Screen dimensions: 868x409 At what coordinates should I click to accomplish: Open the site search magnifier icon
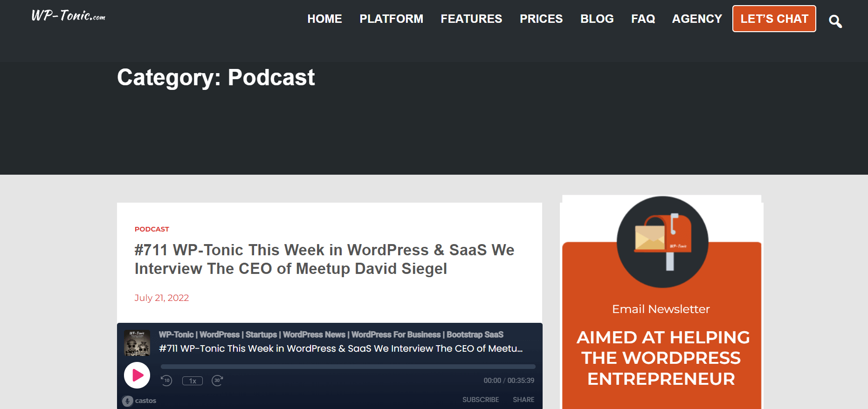835,21
